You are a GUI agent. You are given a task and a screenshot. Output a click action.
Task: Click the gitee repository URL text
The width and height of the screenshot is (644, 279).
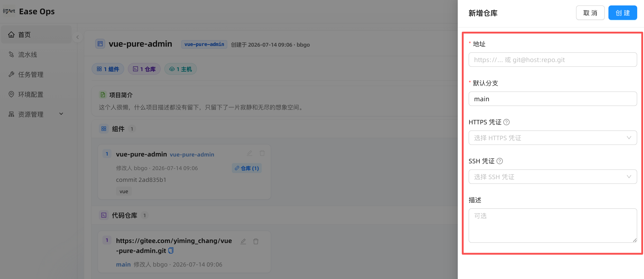[x=174, y=245]
